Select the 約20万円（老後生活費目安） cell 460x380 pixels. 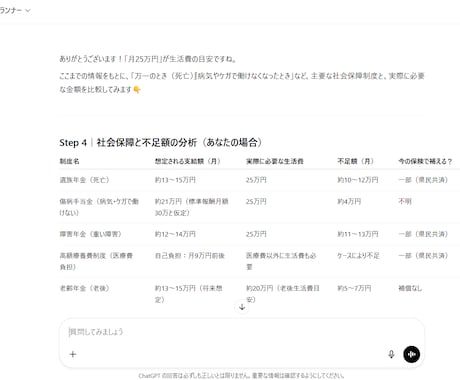pyautogui.click(x=283, y=294)
